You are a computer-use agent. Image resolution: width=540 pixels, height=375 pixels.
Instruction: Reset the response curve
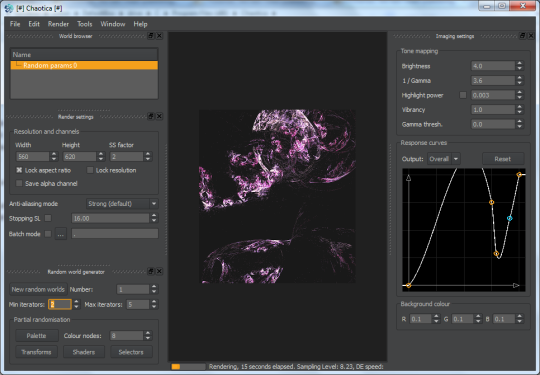click(x=502, y=159)
